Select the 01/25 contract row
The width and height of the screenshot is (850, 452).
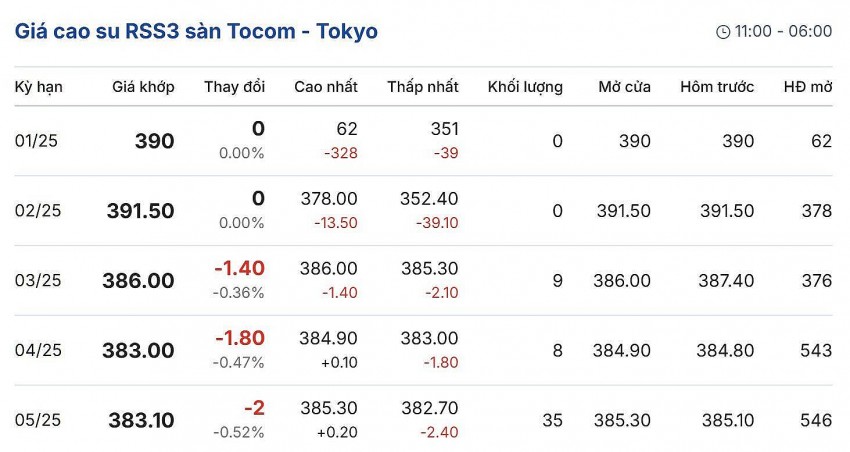pos(36,141)
